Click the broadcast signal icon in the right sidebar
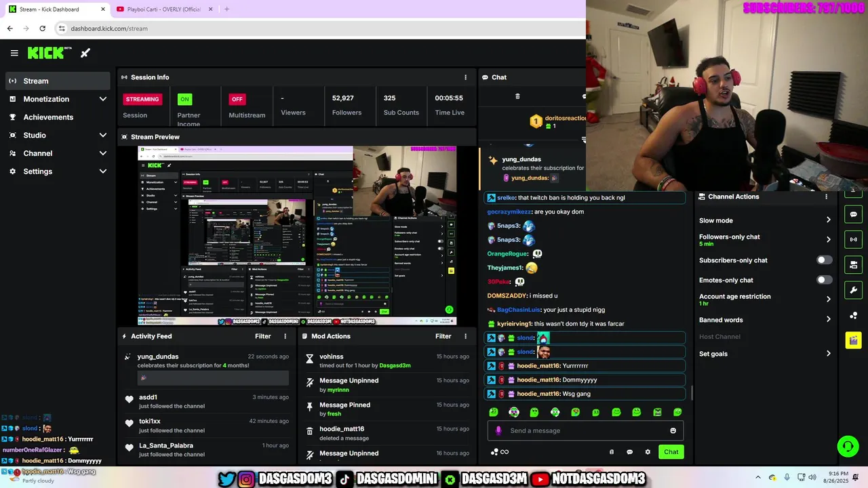This screenshot has height=488, width=868. pyautogui.click(x=853, y=239)
